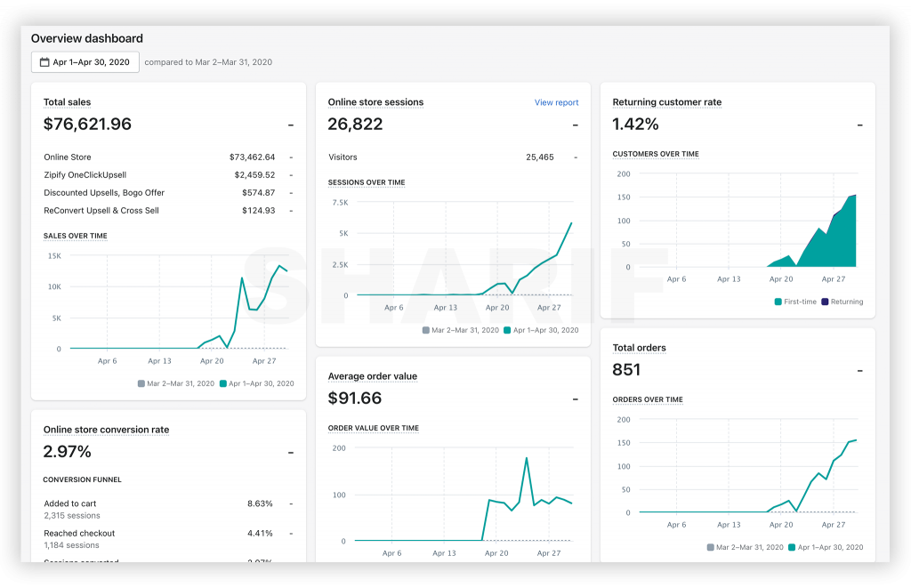Click the Total orders heading
The width and height of the screenshot is (911, 588).
click(639, 348)
